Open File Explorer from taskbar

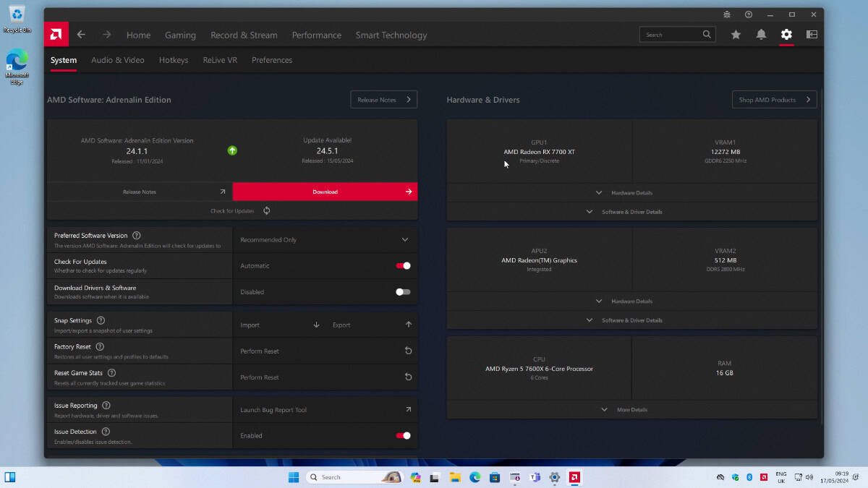[x=455, y=477]
